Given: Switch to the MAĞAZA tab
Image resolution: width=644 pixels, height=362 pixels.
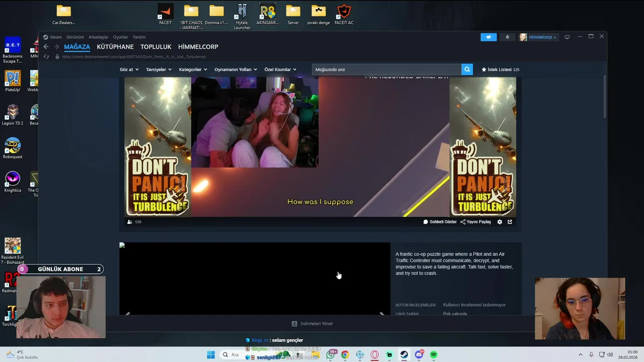Looking at the screenshot, I should [x=77, y=47].
